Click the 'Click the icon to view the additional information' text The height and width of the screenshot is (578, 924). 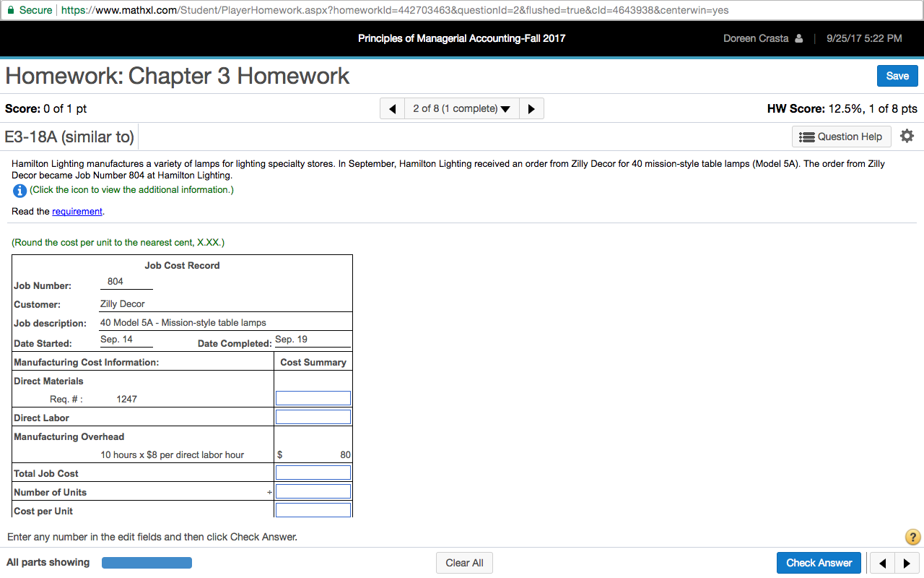[131, 190]
